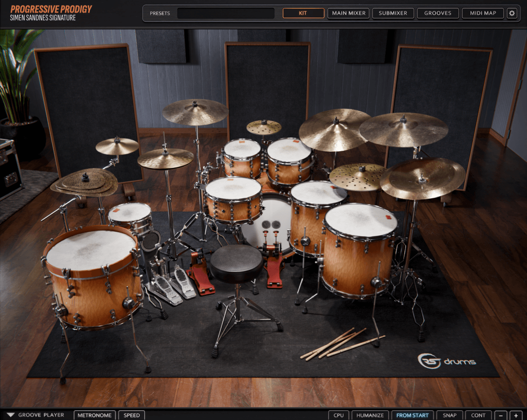
Task: Toggle FROM START playback option
Action: pyautogui.click(x=413, y=415)
